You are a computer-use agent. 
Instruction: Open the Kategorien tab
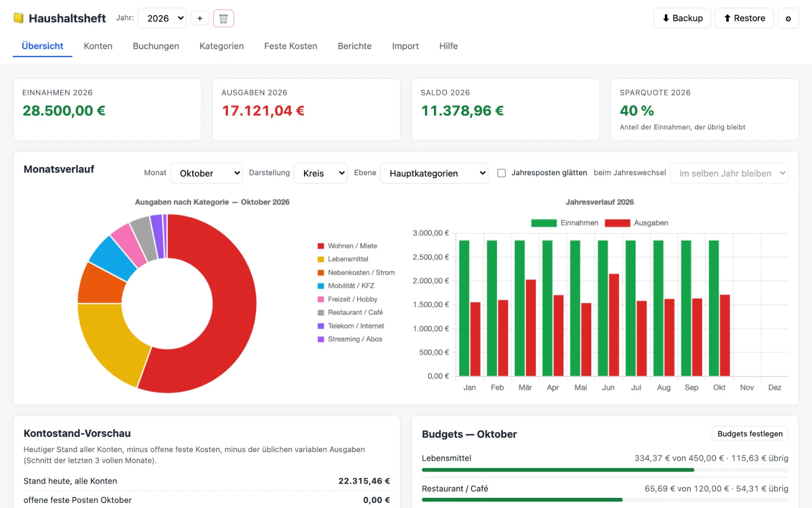(x=221, y=46)
